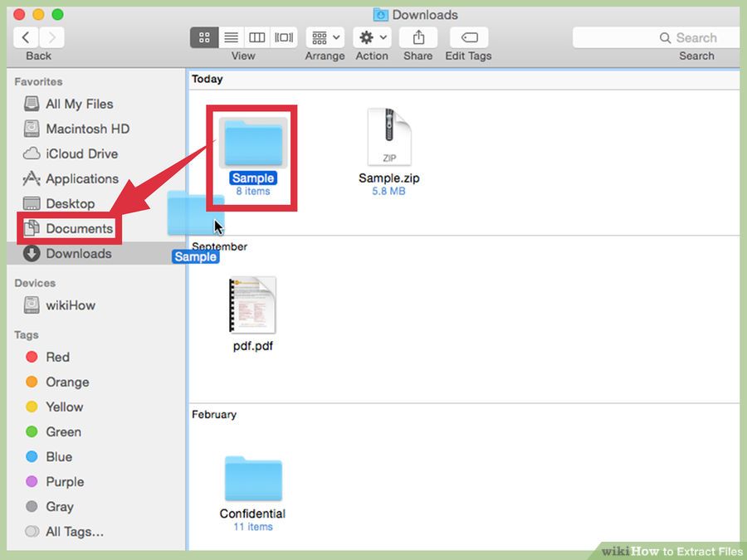747x560 pixels.
Task: Click the Documents icon in sidebar
Action: point(32,228)
